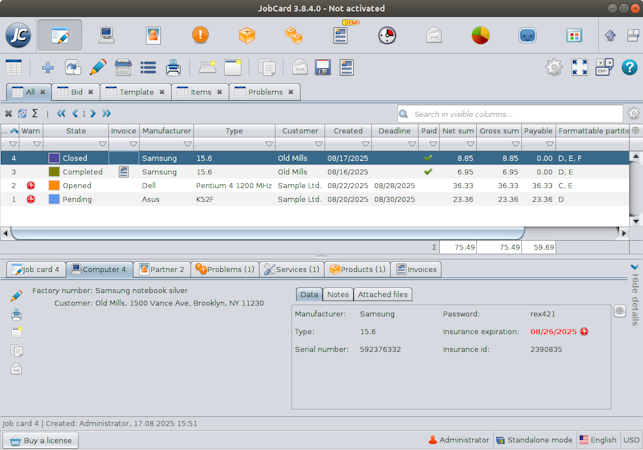Open the pie chart statistics icon

481,35
